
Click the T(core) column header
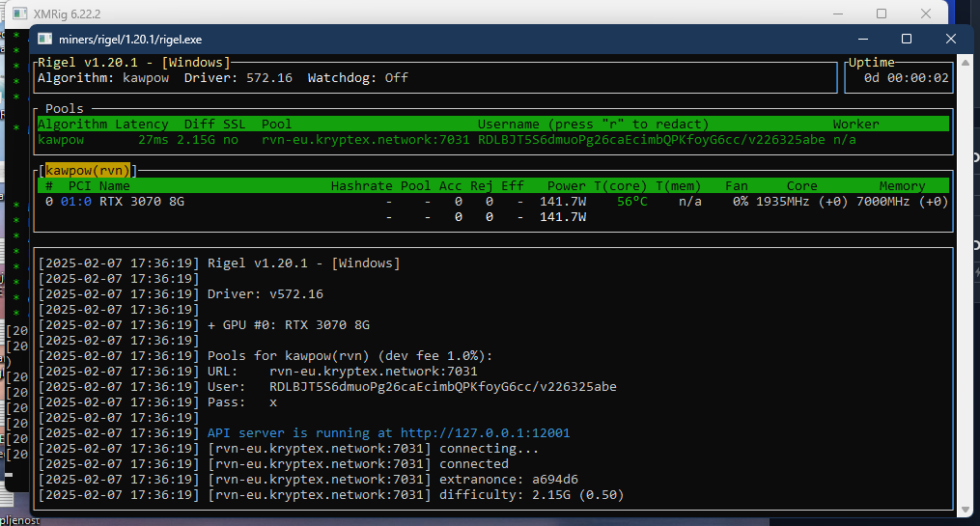point(621,186)
